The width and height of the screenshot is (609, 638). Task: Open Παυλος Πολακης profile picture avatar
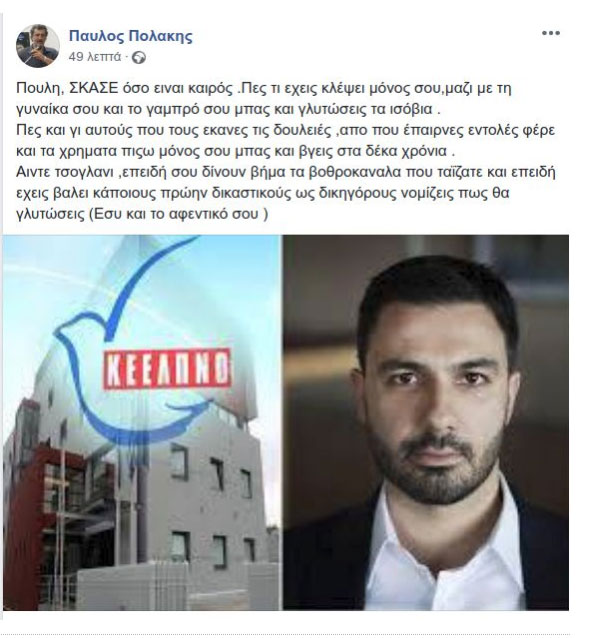click(37, 46)
